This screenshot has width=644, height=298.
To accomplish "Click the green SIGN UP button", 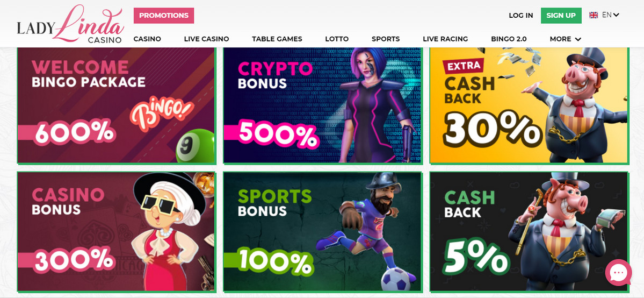I will 561,16.
